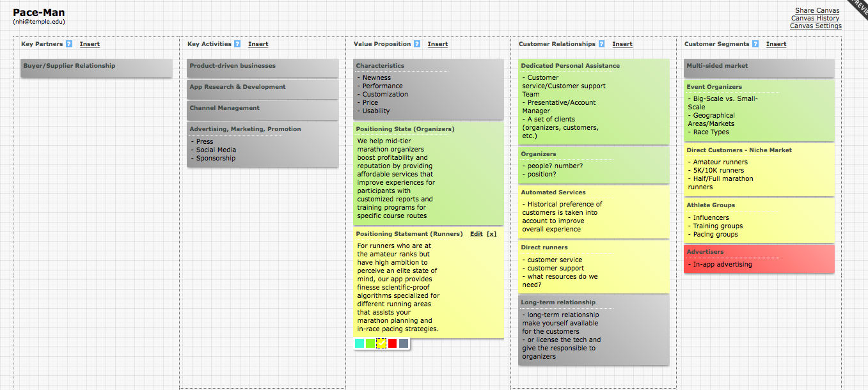Pick the cyan note color swatch
Viewport: 868px width, 390px height.
[359, 343]
